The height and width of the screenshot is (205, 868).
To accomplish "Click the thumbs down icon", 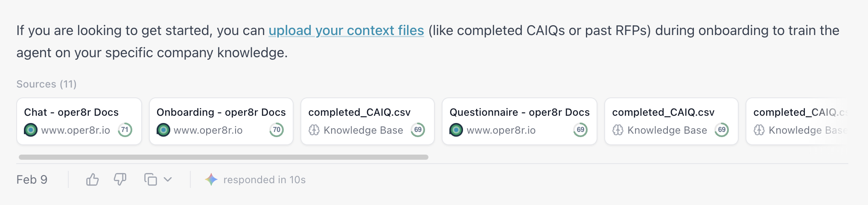I will [x=120, y=180].
